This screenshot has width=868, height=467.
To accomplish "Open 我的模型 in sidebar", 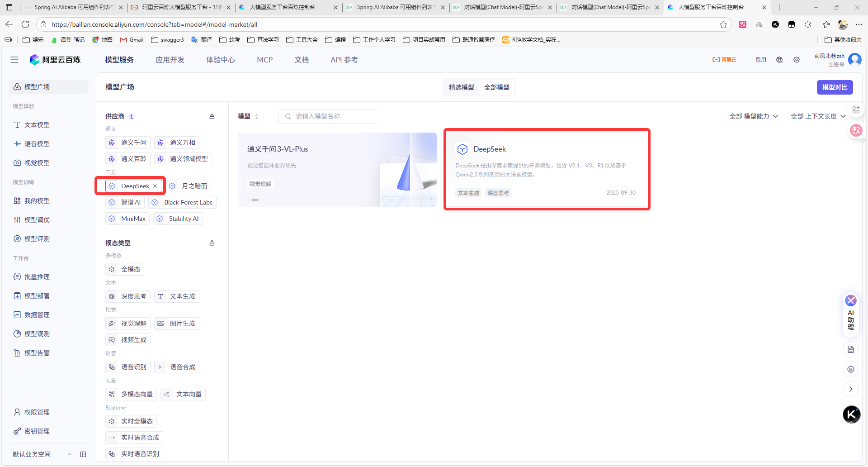I will [49, 201].
